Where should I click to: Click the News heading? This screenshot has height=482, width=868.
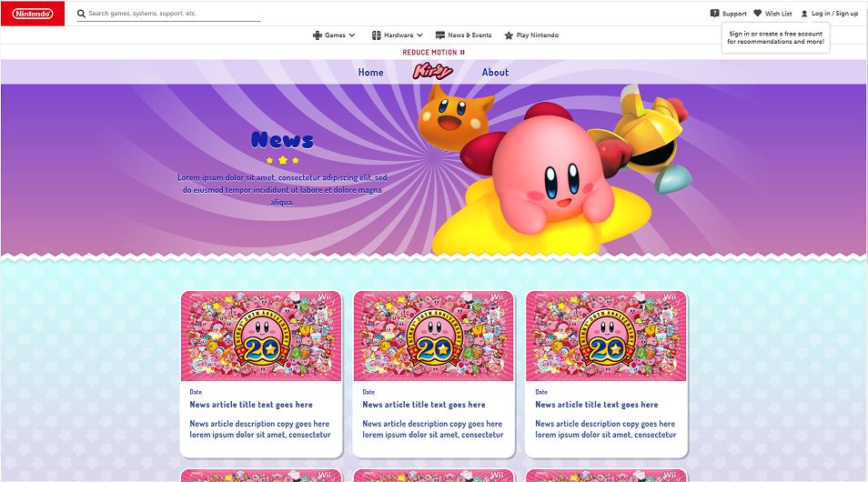coord(282,139)
